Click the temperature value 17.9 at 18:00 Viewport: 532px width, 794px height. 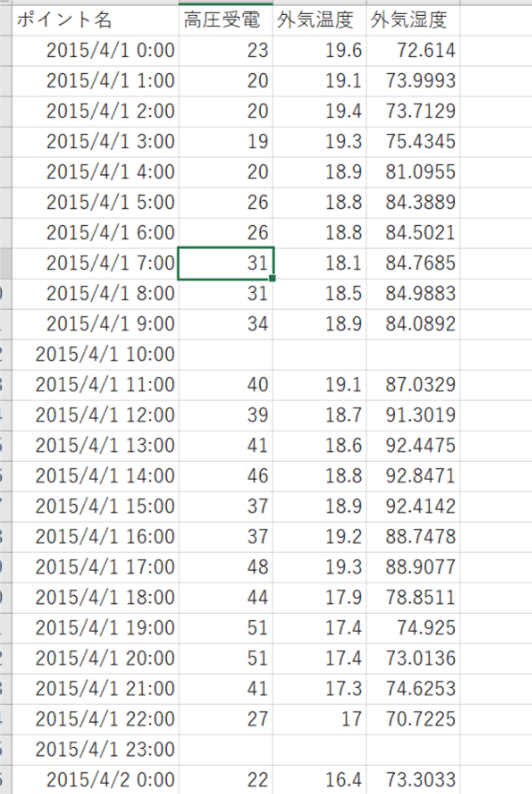tap(319, 598)
